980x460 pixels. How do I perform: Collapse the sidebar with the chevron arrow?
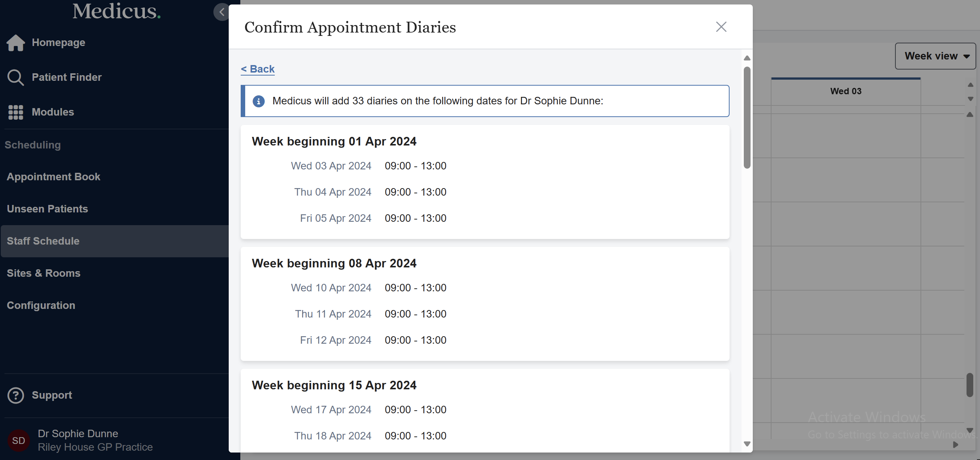tap(221, 12)
